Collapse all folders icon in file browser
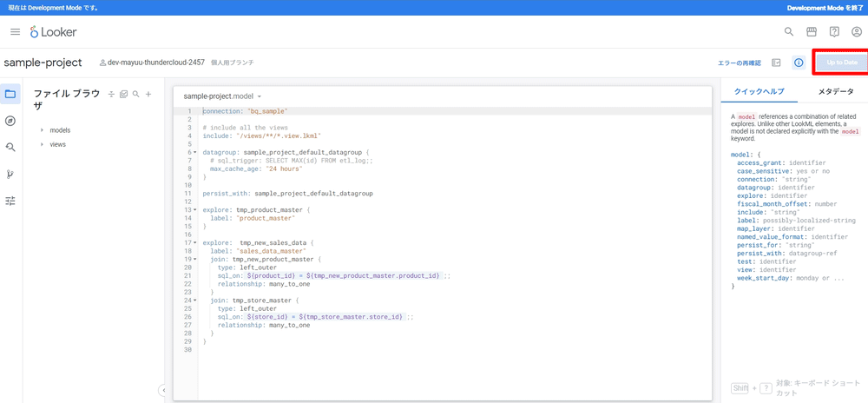The width and height of the screenshot is (868, 403). pyautogui.click(x=111, y=94)
